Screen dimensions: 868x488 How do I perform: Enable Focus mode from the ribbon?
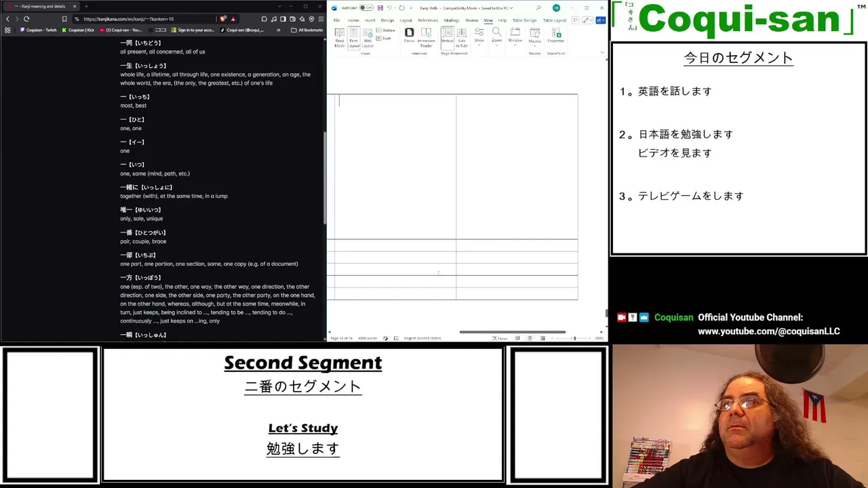(409, 35)
